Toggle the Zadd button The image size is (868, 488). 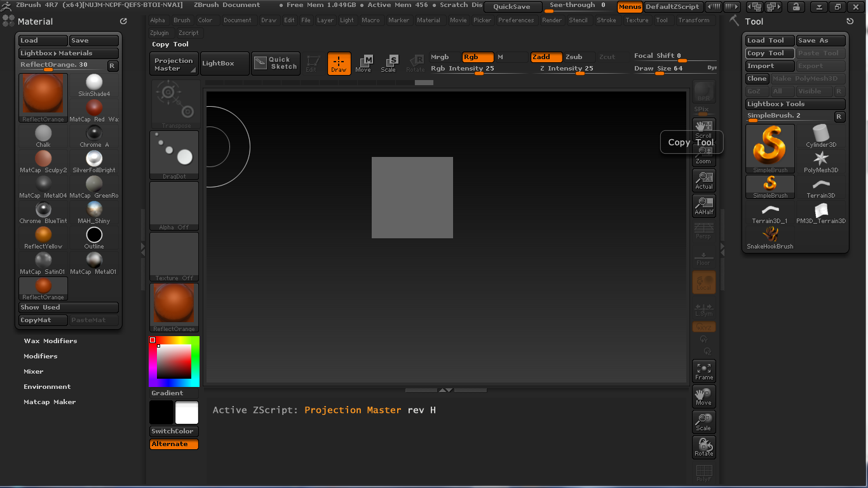tap(546, 57)
